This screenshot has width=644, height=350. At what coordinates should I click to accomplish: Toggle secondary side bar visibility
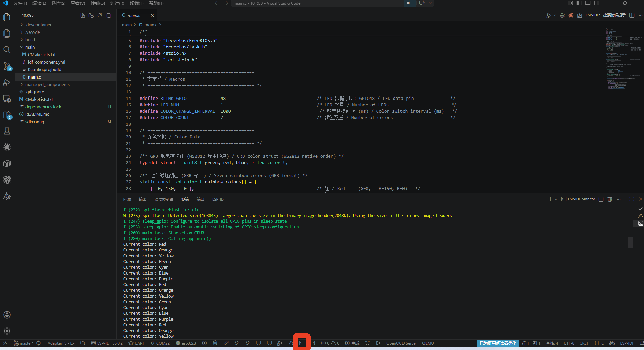tap(597, 3)
